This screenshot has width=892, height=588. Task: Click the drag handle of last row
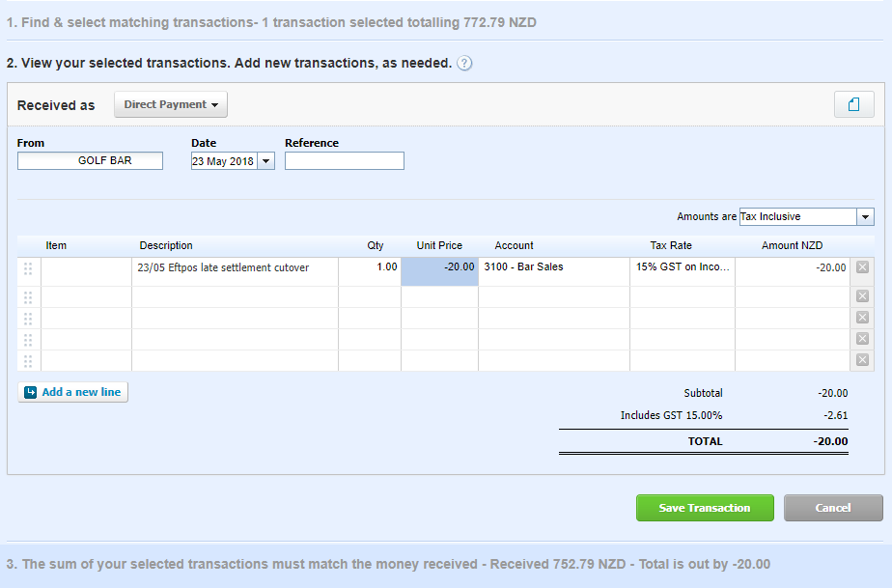[x=27, y=361]
